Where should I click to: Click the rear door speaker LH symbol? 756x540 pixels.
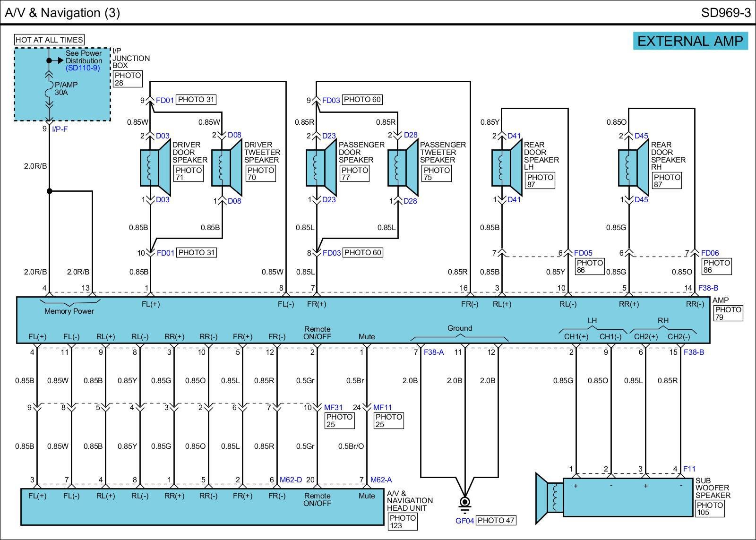[x=507, y=168]
